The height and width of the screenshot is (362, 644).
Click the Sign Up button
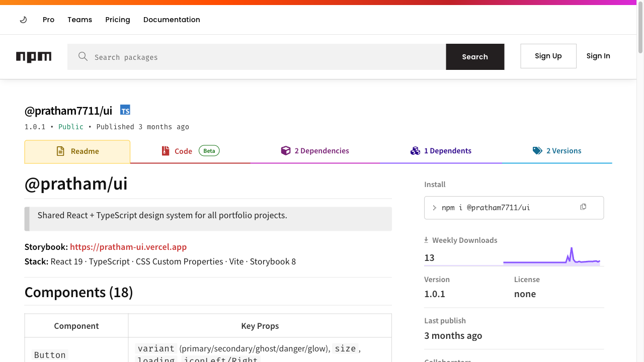pos(548,56)
